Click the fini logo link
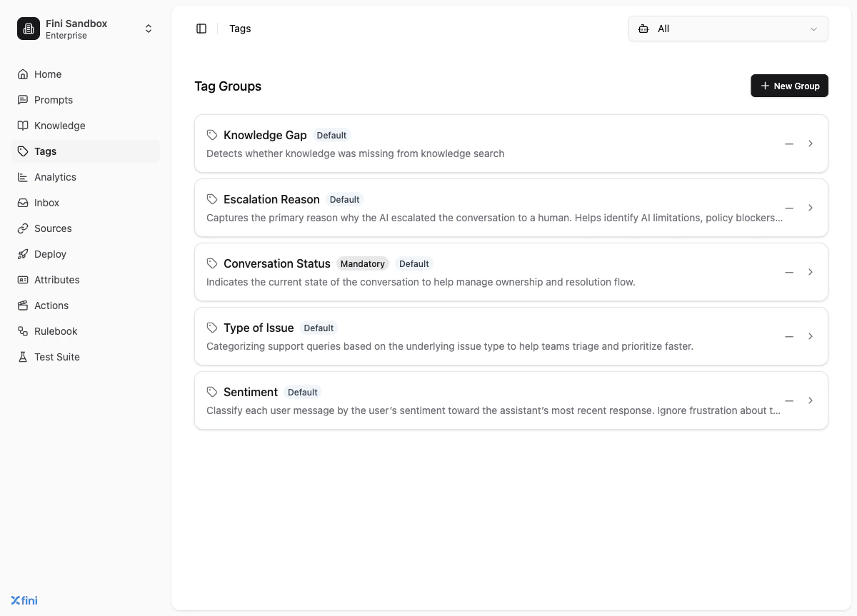Screen dimensions: 857x616 tap(24, 600)
